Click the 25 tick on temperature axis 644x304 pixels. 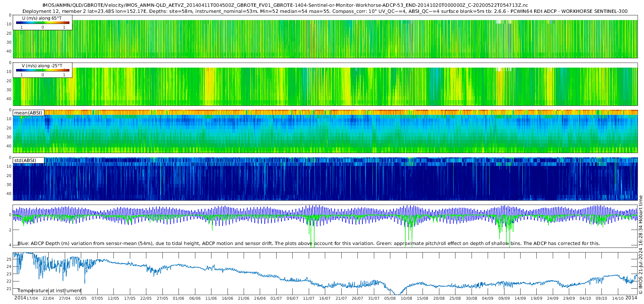click(9, 259)
